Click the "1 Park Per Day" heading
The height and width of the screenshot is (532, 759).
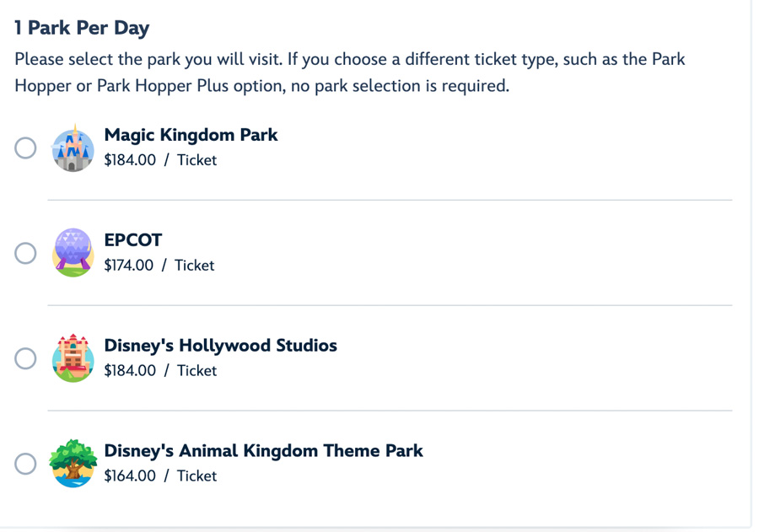pyautogui.click(x=82, y=28)
